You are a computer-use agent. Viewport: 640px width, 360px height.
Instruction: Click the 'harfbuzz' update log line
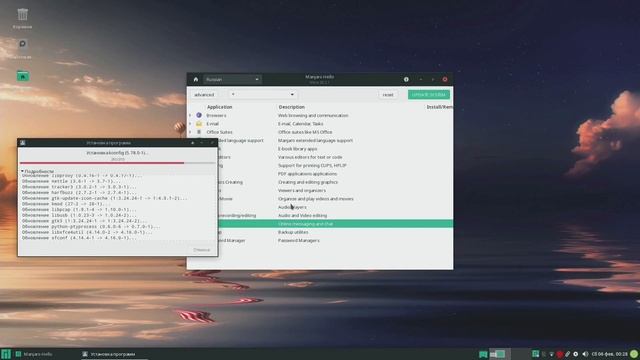click(x=79, y=193)
